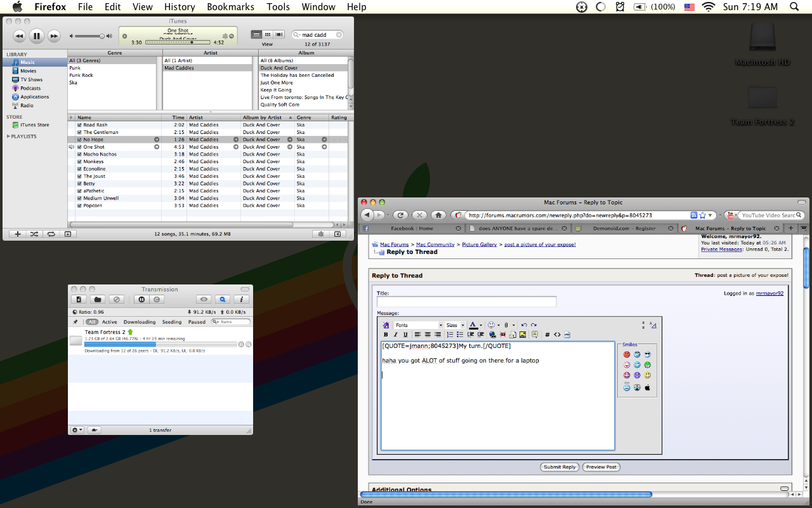The width and height of the screenshot is (812, 508).
Task: Toggle shuffle in iTunes
Action: click(x=34, y=234)
